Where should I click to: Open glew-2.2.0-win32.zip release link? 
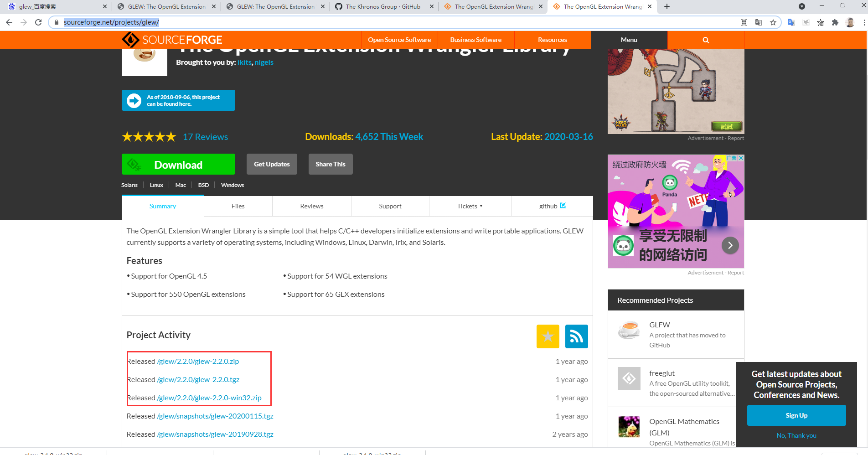click(x=209, y=398)
